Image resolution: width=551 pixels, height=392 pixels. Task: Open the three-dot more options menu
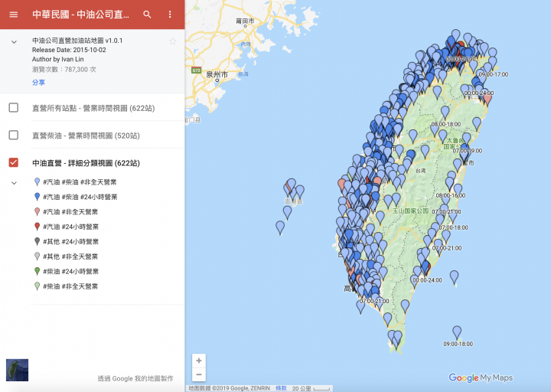pos(170,15)
